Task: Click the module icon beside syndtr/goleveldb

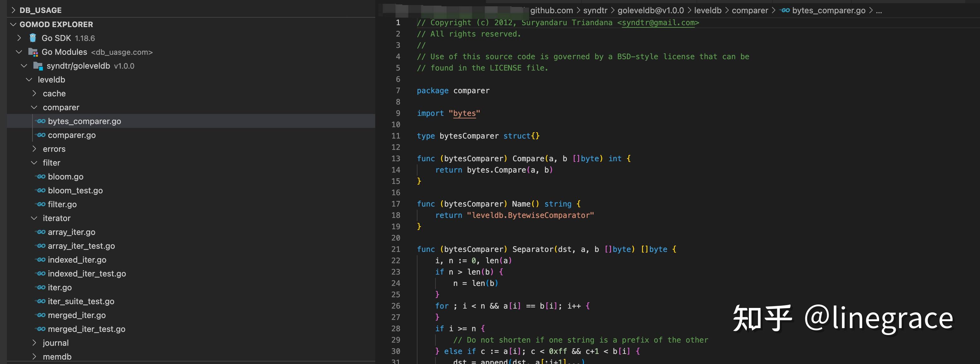Action: (38, 66)
